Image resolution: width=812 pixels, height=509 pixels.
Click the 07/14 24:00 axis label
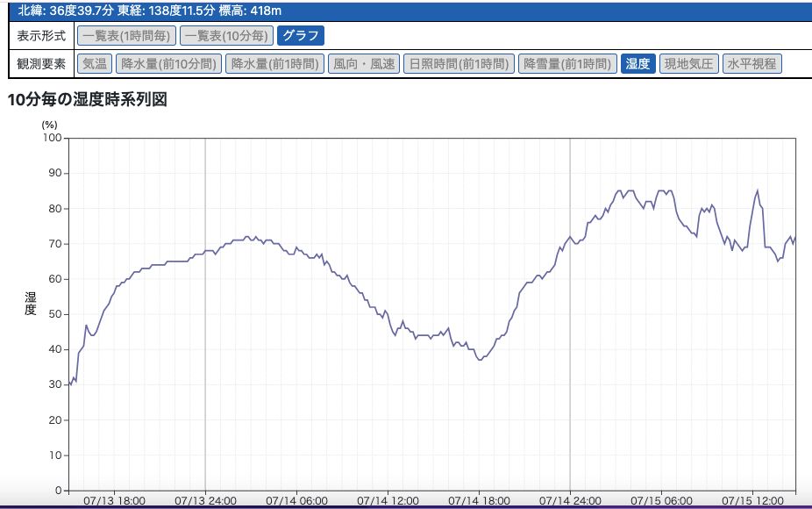(x=570, y=501)
